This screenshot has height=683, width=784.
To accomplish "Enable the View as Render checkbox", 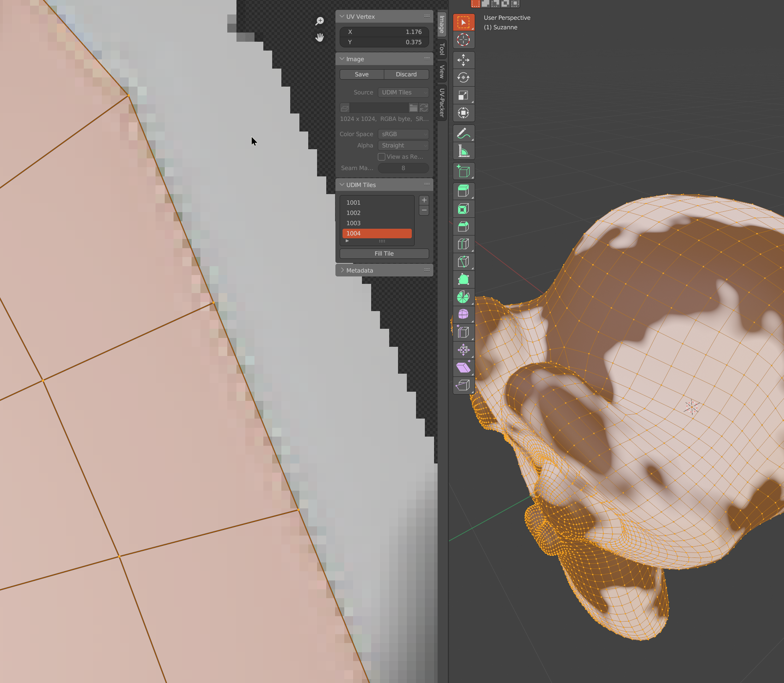I will [381, 157].
